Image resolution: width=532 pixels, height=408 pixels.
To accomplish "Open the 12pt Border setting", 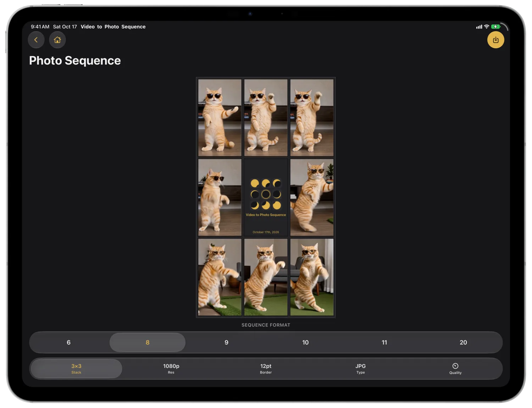I will coord(266,369).
